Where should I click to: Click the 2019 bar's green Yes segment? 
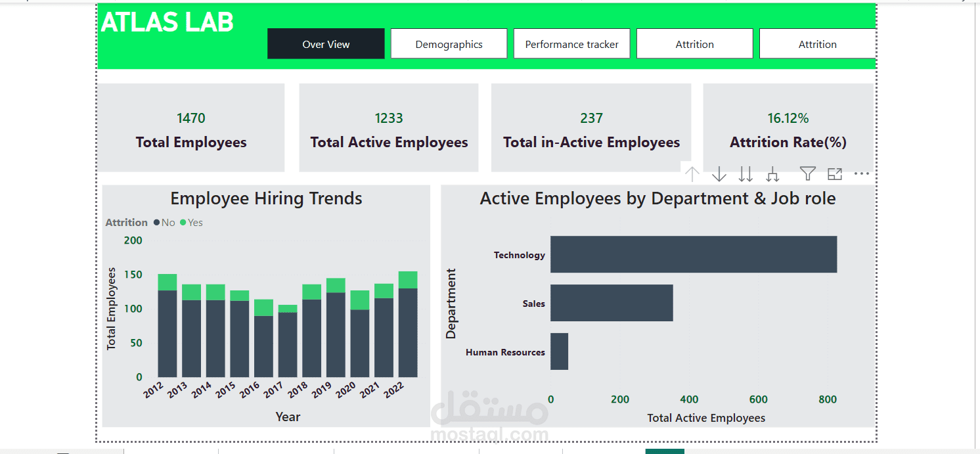pos(336,285)
